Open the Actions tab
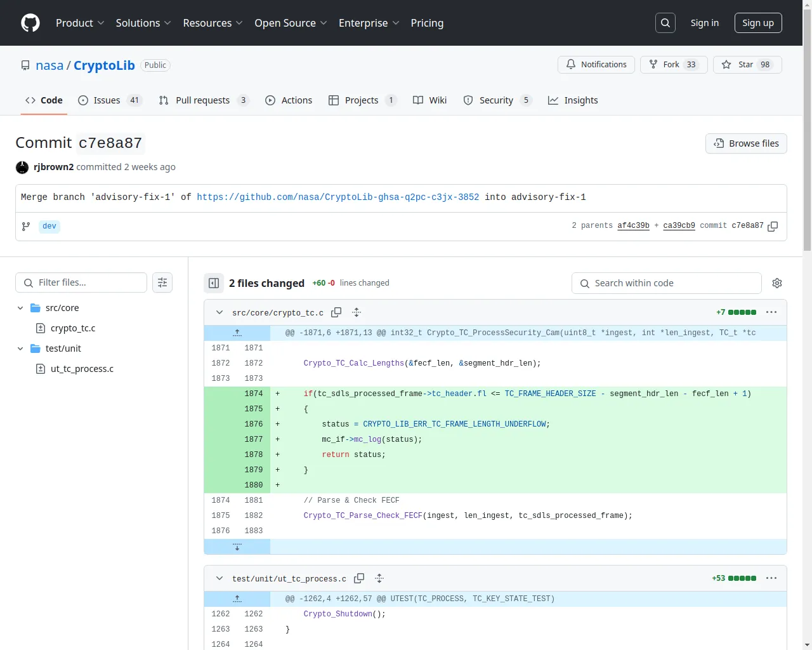Viewport: 812px width, 650px height. tap(289, 100)
